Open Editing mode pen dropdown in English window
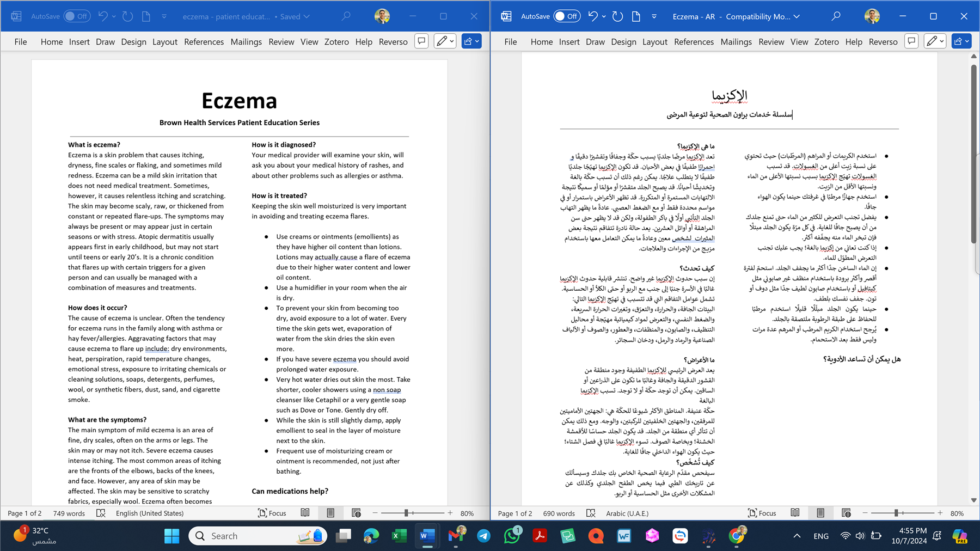The width and height of the screenshot is (980, 551). (x=445, y=41)
